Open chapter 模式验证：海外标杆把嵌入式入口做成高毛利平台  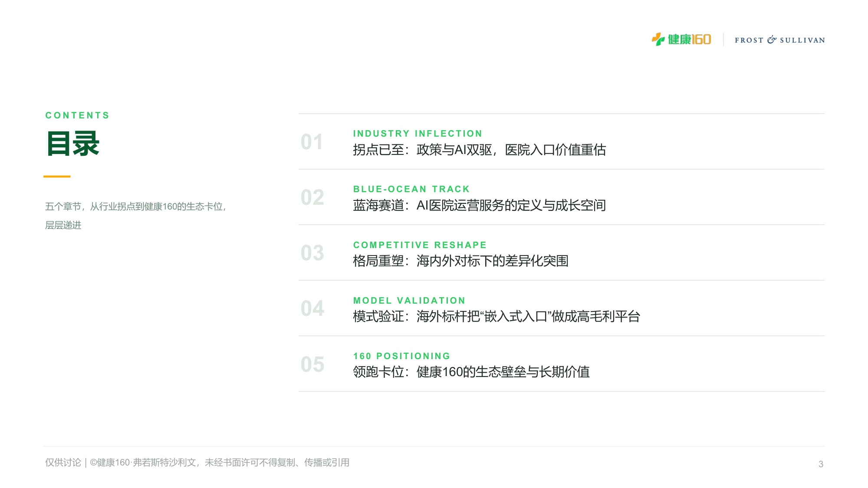(496, 316)
